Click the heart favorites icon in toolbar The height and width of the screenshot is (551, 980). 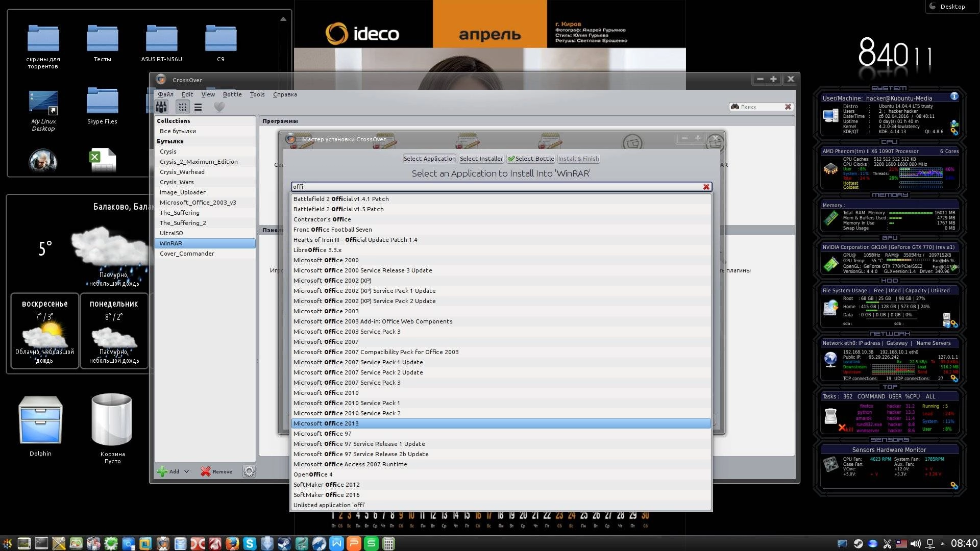(x=219, y=107)
